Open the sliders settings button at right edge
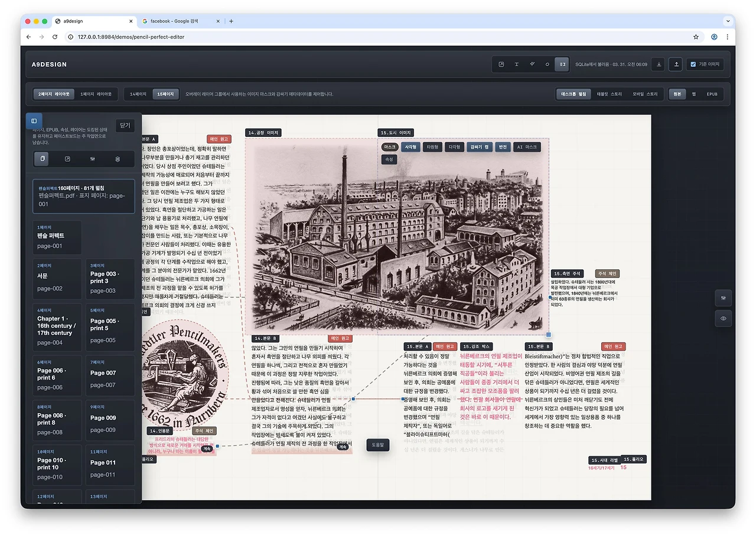This screenshot has width=756, height=536. [723, 298]
